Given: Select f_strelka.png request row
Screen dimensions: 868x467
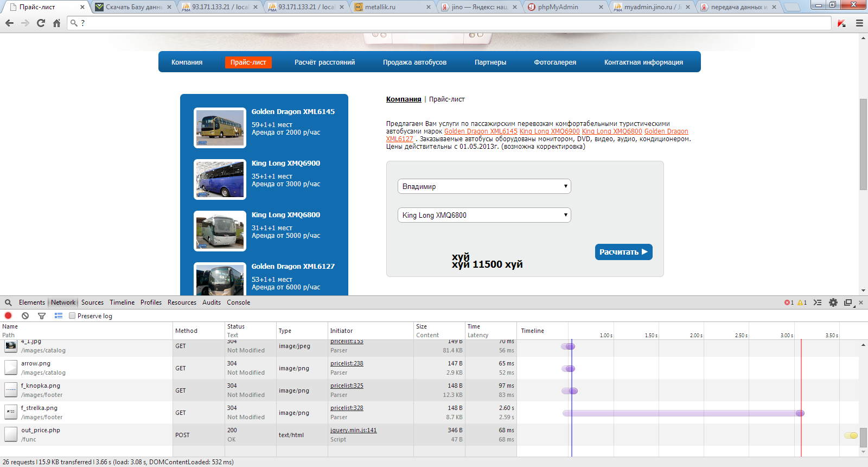Looking at the screenshot, I should (x=430, y=412).
